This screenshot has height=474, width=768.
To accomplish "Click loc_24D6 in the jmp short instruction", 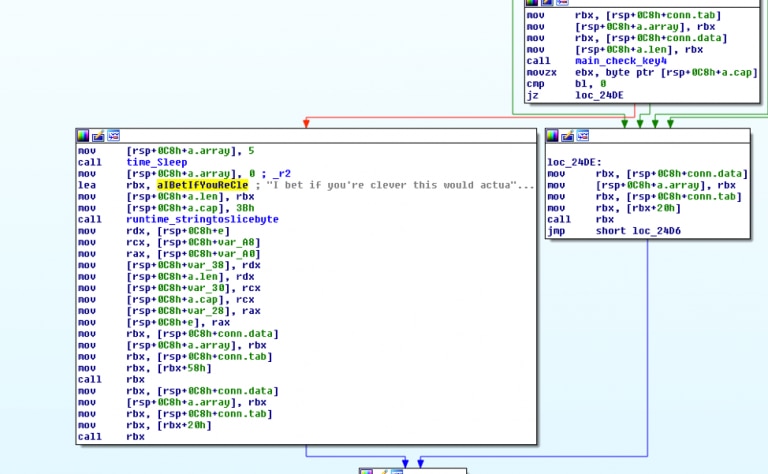I will [656, 231].
